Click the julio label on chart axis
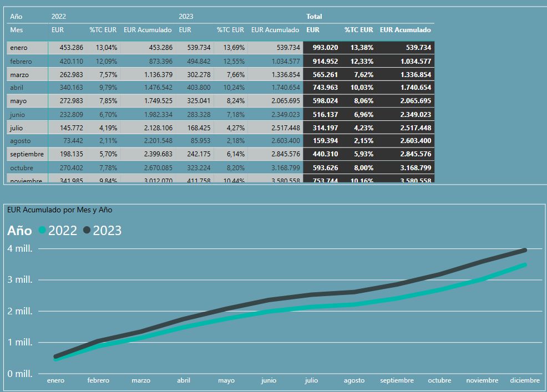The image size is (547, 392). [x=311, y=380]
